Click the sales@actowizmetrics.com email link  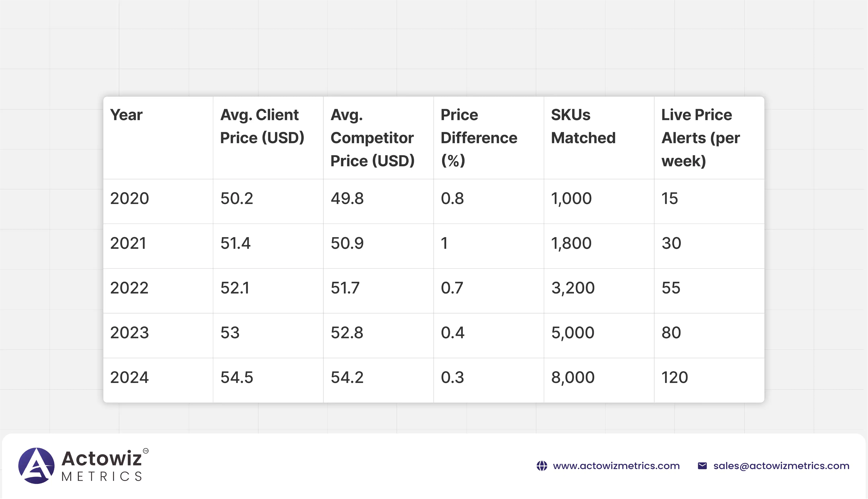click(781, 466)
